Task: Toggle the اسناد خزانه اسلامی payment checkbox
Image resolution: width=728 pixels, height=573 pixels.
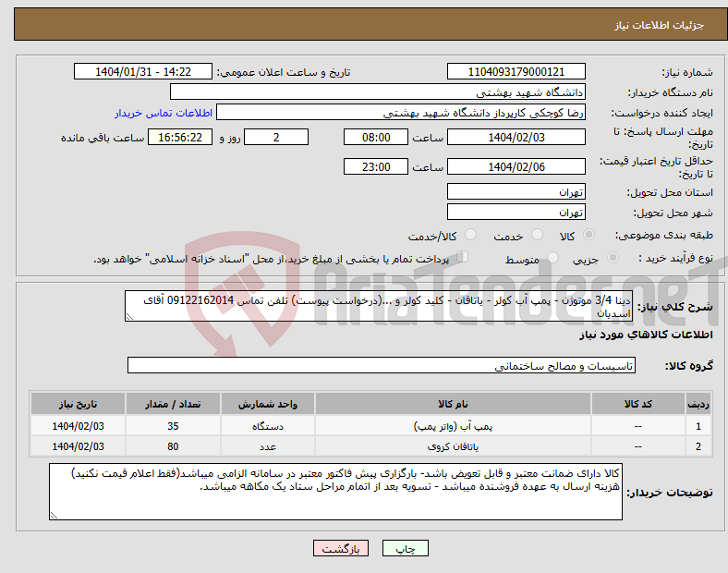Action: pos(463,257)
